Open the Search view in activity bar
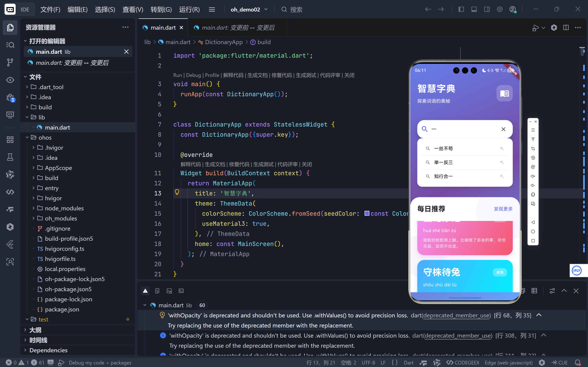Screen dimensions: 588x367 [10, 45]
